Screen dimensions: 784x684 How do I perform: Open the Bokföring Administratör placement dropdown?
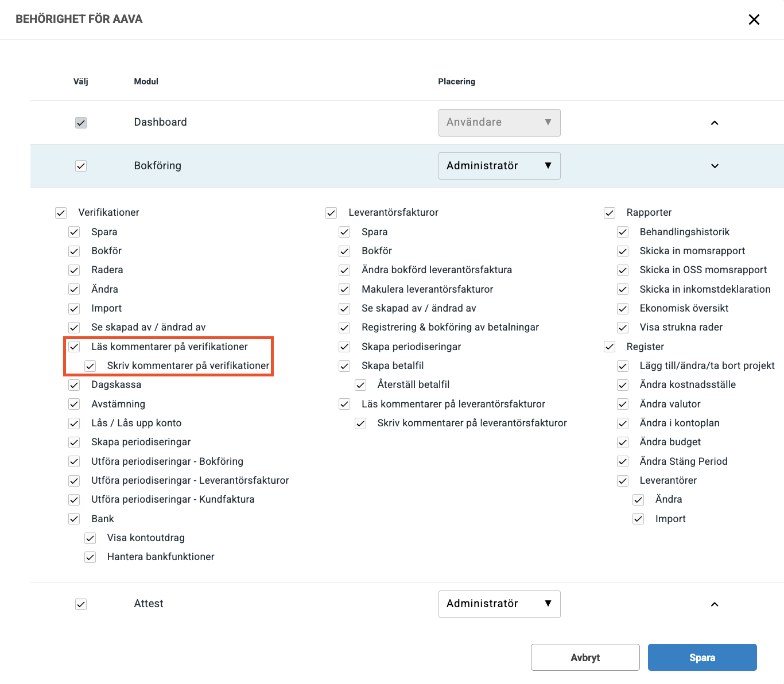pyautogui.click(x=499, y=166)
